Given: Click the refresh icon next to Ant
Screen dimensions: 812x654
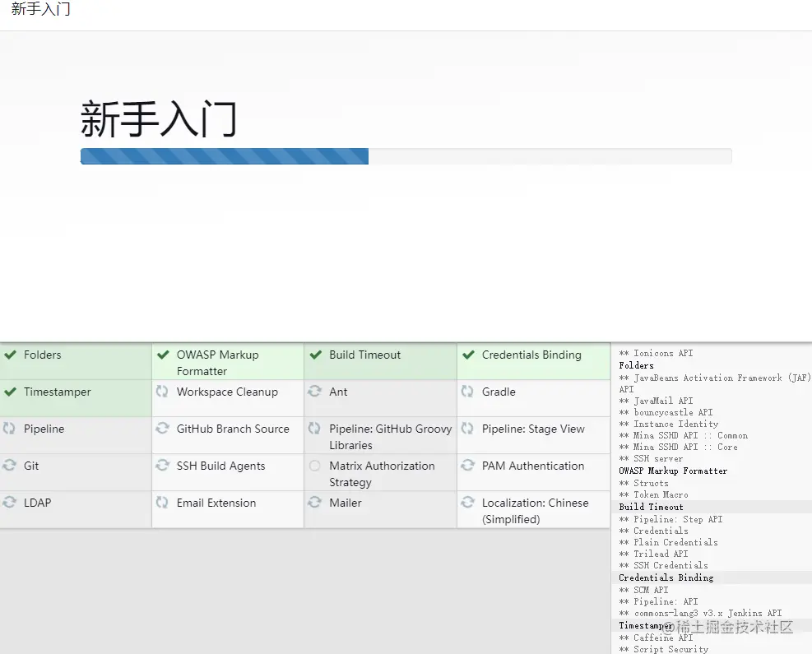Looking at the screenshot, I should click(x=315, y=391).
